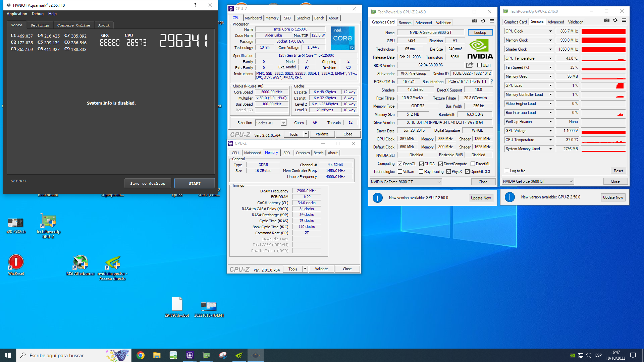Toggle the Vulkan checkbox

(400, 172)
